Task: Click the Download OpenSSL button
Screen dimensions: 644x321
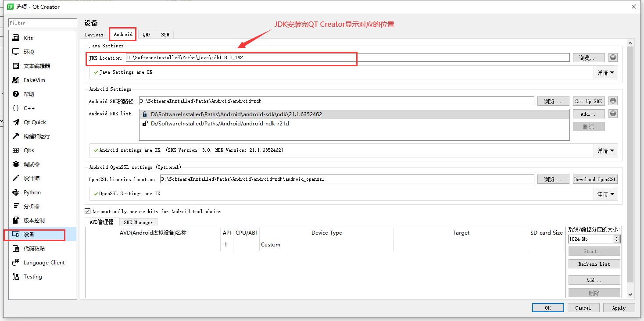Action: (x=595, y=179)
